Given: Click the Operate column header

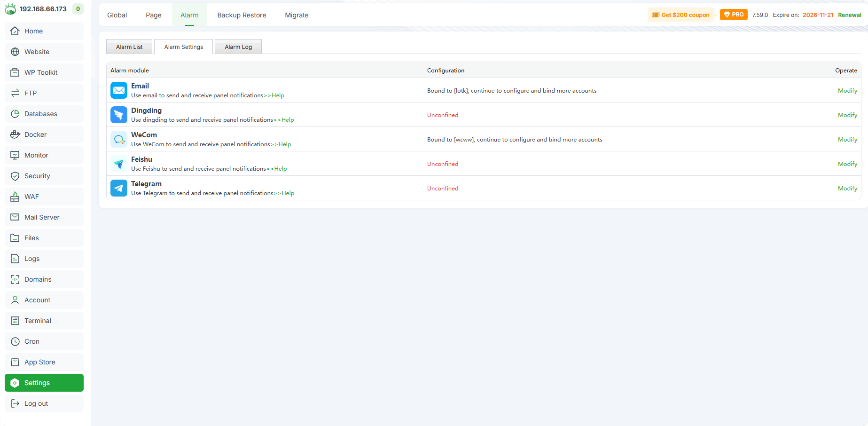Looking at the screenshot, I should (846, 71).
